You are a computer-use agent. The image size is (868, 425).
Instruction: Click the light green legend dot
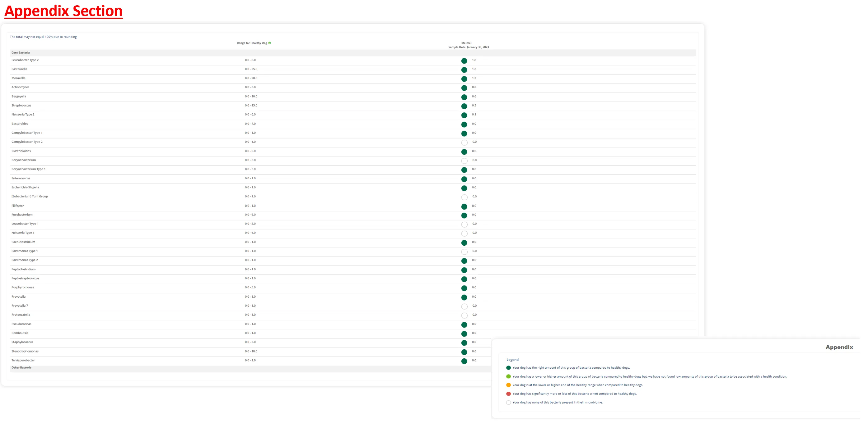click(x=508, y=376)
